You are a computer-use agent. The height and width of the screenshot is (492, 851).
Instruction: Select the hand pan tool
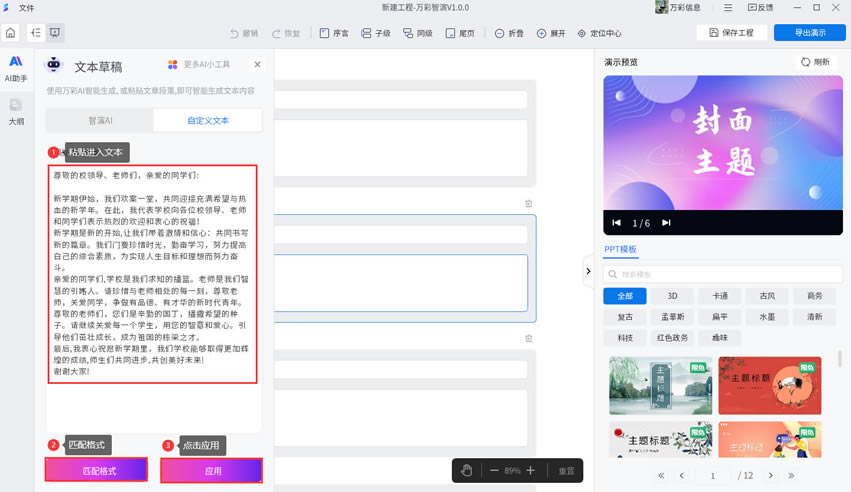[x=466, y=470]
